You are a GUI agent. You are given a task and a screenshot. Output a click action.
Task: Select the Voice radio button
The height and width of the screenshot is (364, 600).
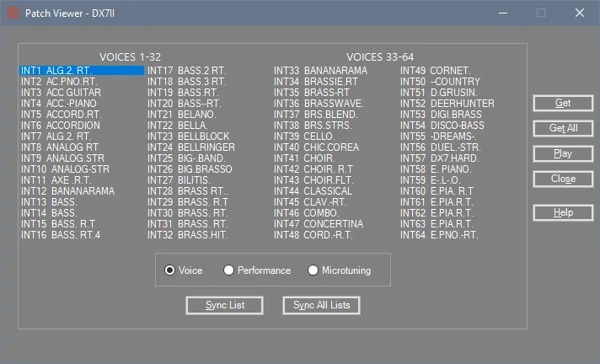(x=184, y=270)
